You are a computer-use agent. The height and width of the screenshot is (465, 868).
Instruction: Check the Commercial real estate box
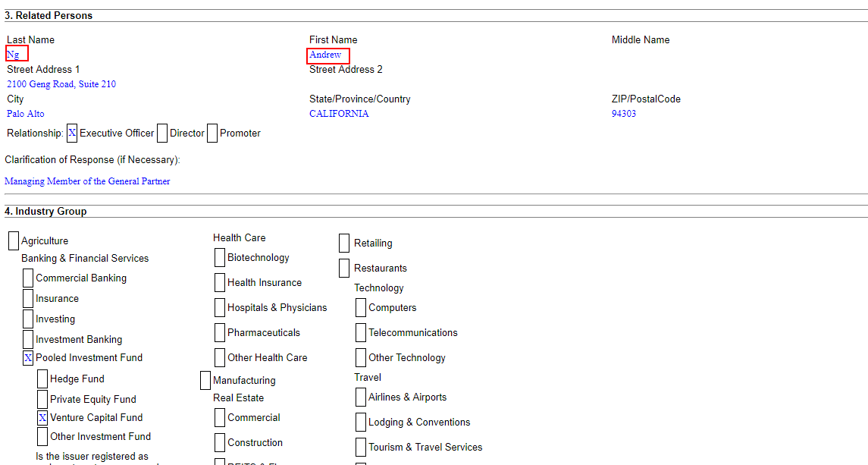(220, 418)
